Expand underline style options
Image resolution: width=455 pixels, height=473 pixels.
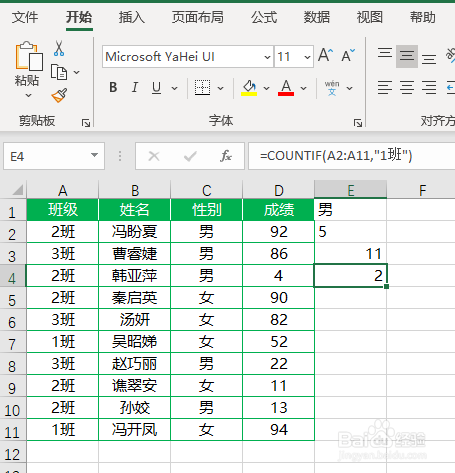click(174, 88)
